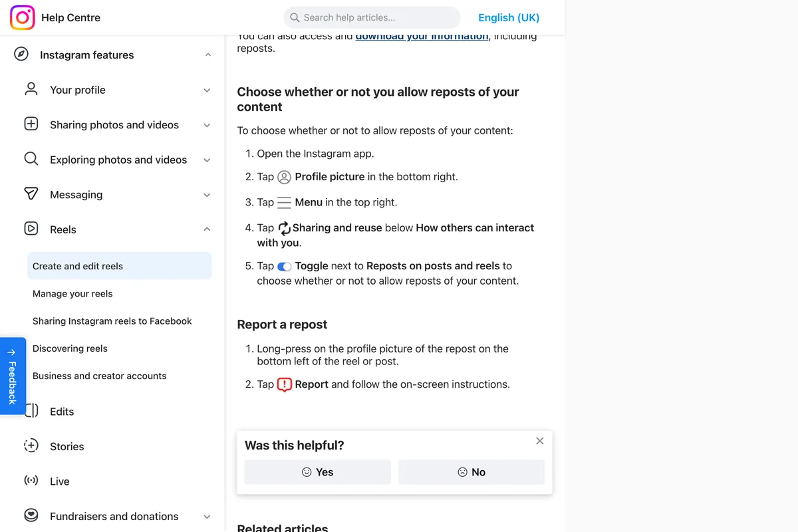798x532 pixels.
Task: Click the Stories dashed-circle icon
Action: click(x=31, y=446)
